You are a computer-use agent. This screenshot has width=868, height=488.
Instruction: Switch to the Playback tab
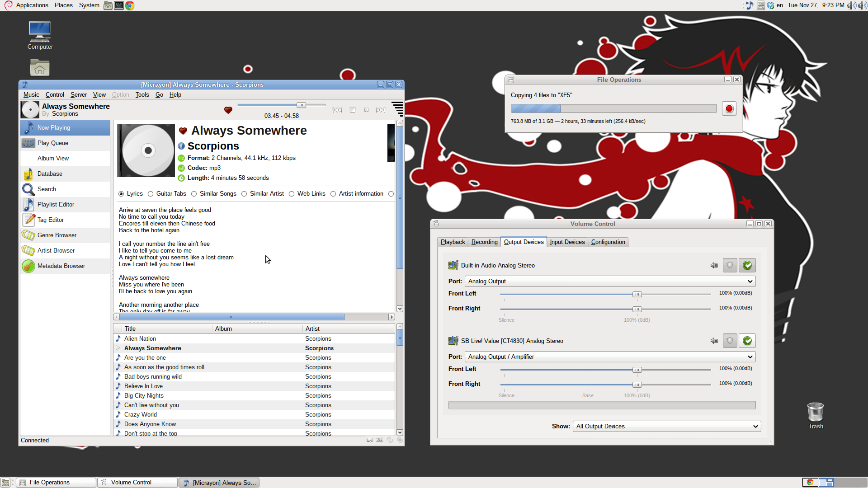[453, 242]
